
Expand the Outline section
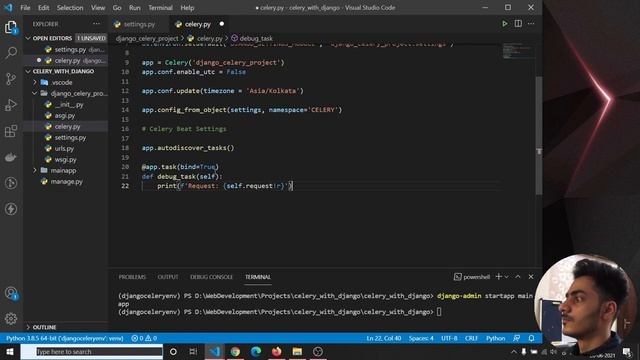[x=28, y=327]
